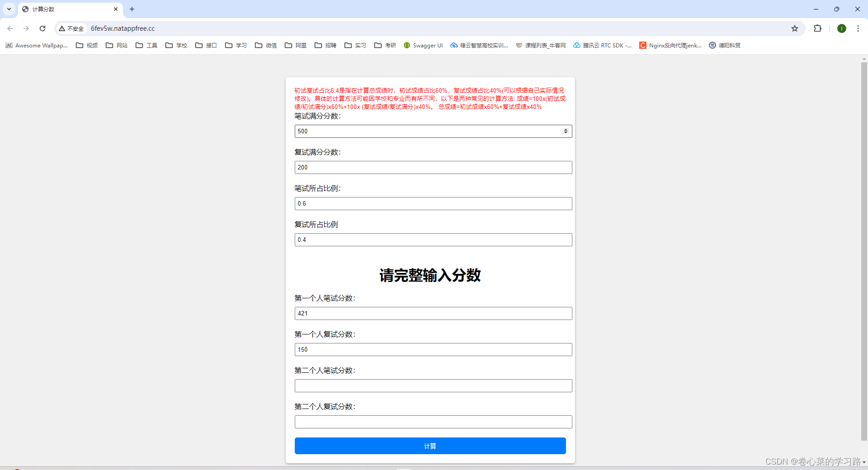Open the 招聘 bookmark folder

pos(325,45)
